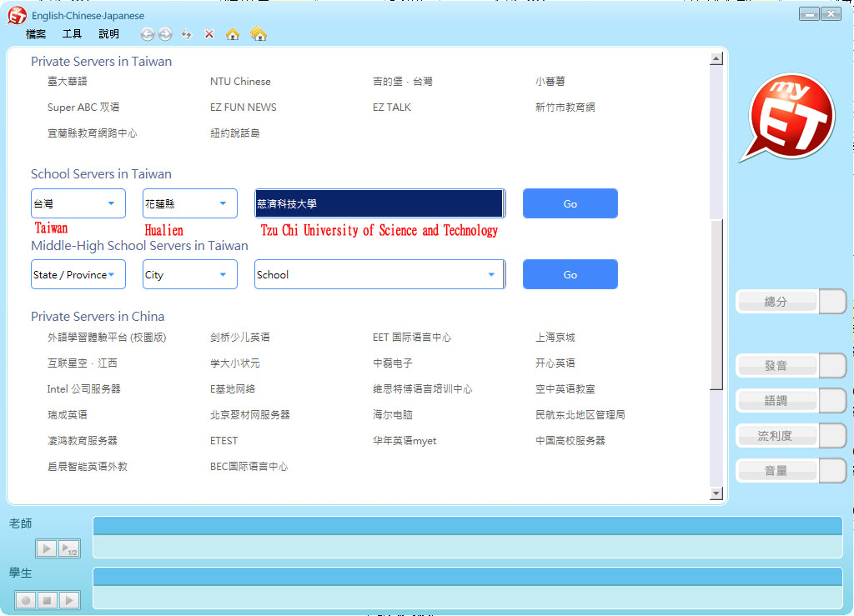Open the EZ TALK server link
This screenshot has width=854, height=616.
pyautogui.click(x=392, y=108)
